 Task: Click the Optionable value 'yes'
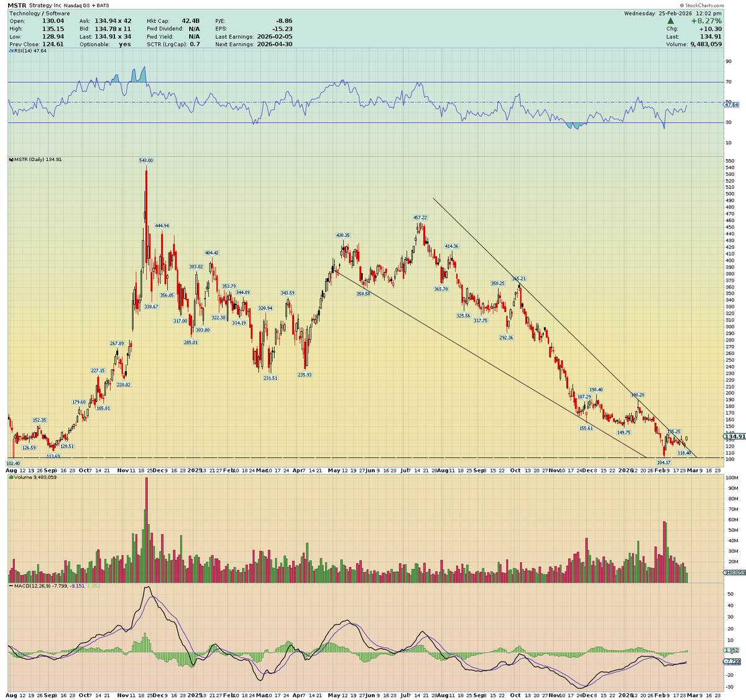coord(125,44)
